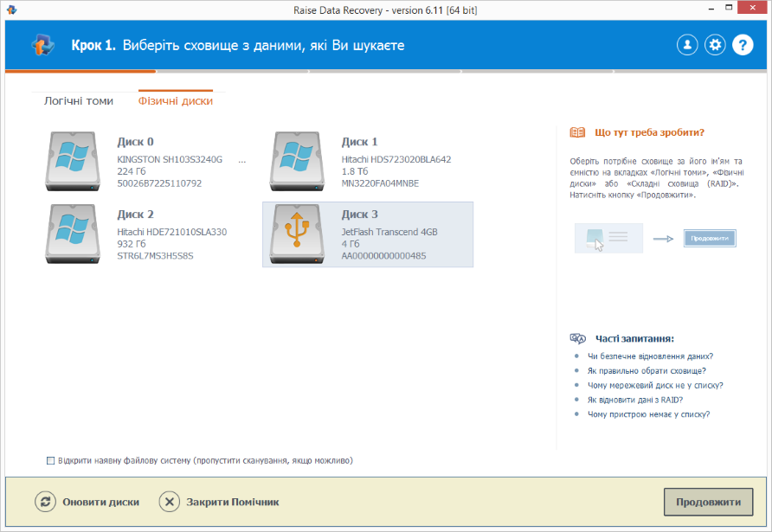Click the Диск 1 title text

tap(359, 142)
